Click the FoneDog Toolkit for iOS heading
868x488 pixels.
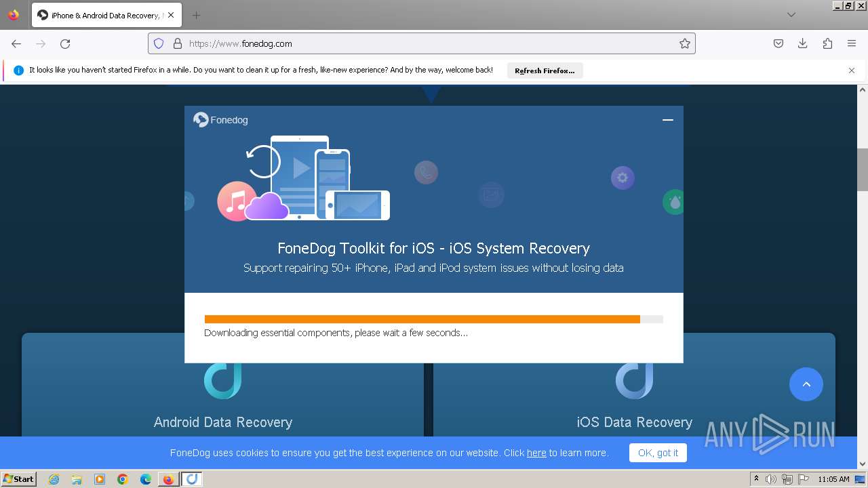(433, 248)
